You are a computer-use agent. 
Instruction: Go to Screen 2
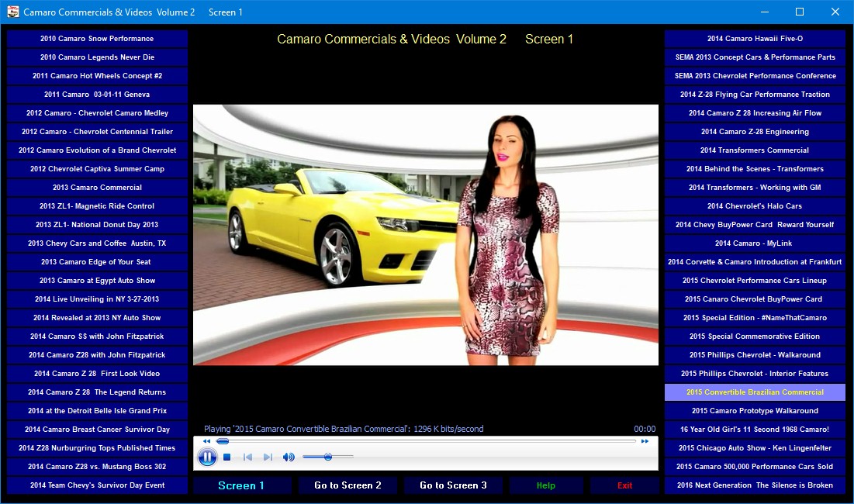[x=347, y=485]
